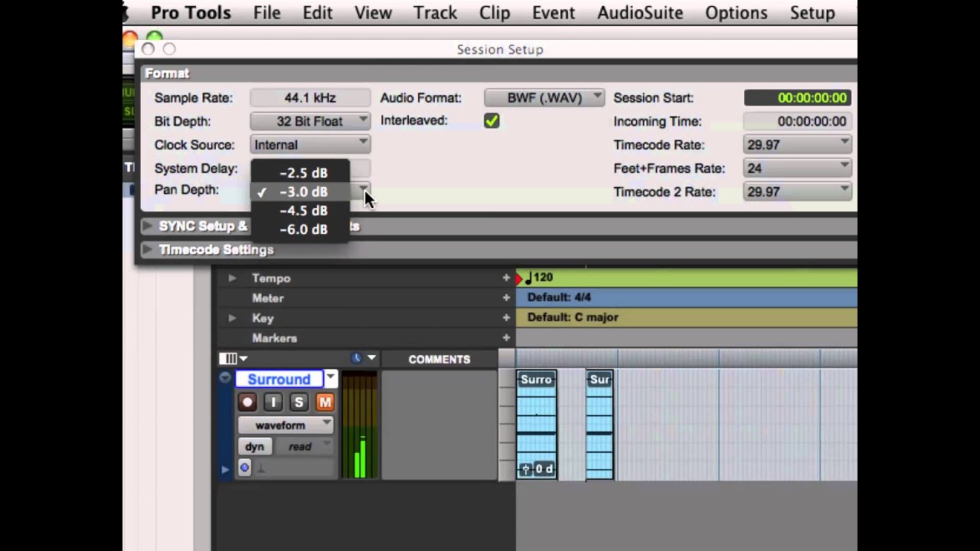This screenshot has height=551, width=980.
Task: Open the Timecode Rate 29.97 dropdown
Action: click(x=797, y=145)
